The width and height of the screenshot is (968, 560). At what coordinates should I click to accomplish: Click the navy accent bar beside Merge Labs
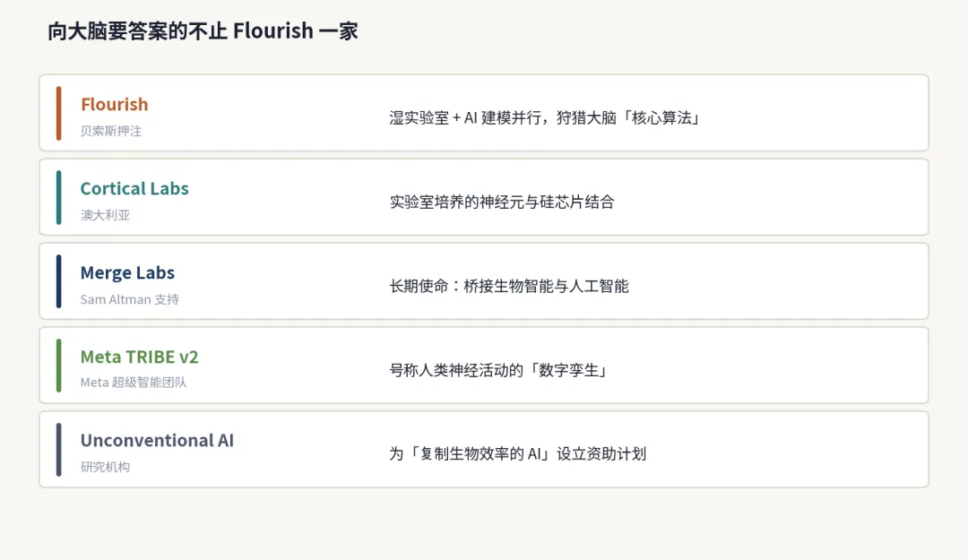58,281
